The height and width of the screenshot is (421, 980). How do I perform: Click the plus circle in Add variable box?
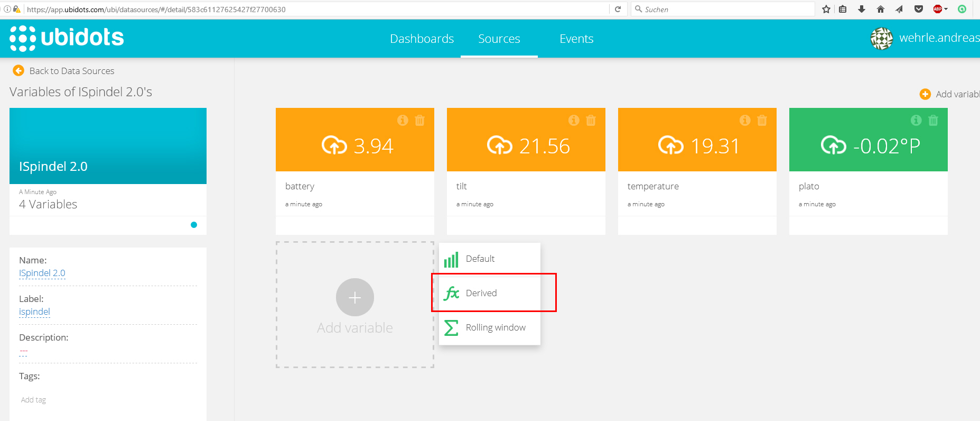(x=354, y=297)
